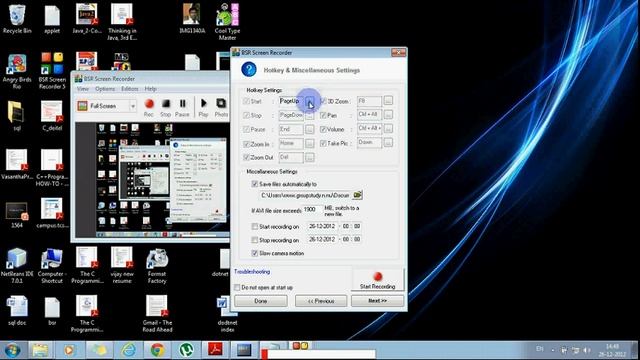Open the Recycle Bin desktop icon
Screen dimensions: 640x360
17,19
